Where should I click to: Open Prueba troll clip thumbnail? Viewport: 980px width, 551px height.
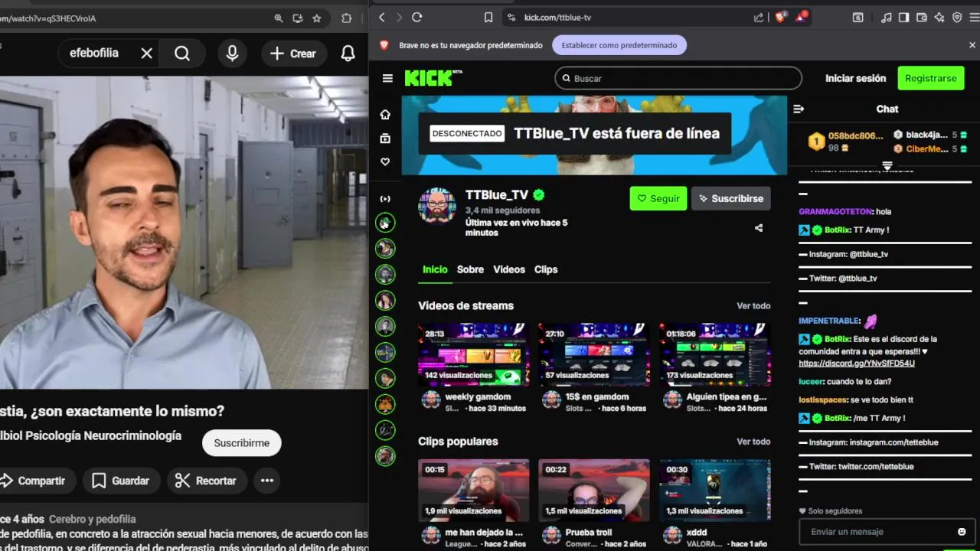click(x=593, y=490)
